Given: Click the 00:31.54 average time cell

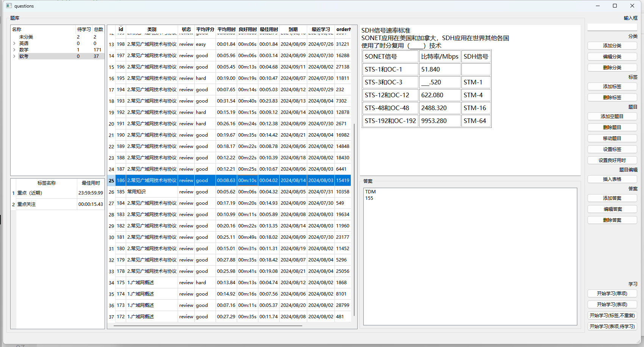Looking at the screenshot, I should [x=226, y=101].
